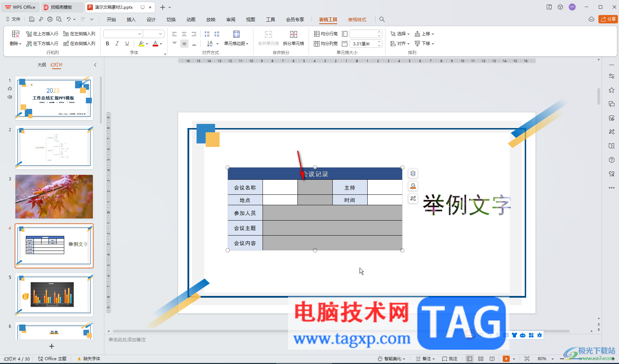Insert column to the right

(79, 44)
